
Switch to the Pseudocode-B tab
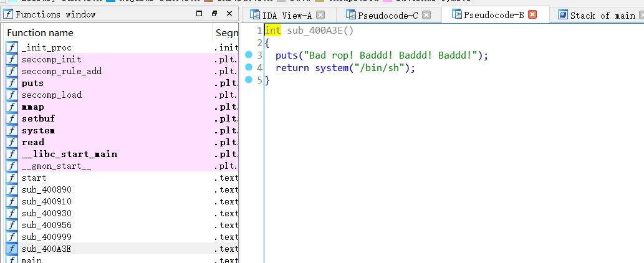coord(494,15)
